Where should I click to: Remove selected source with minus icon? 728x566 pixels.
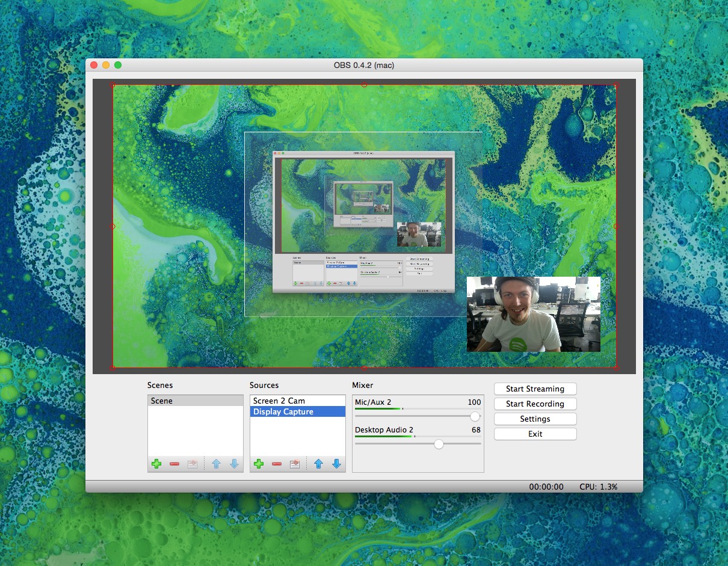click(277, 464)
